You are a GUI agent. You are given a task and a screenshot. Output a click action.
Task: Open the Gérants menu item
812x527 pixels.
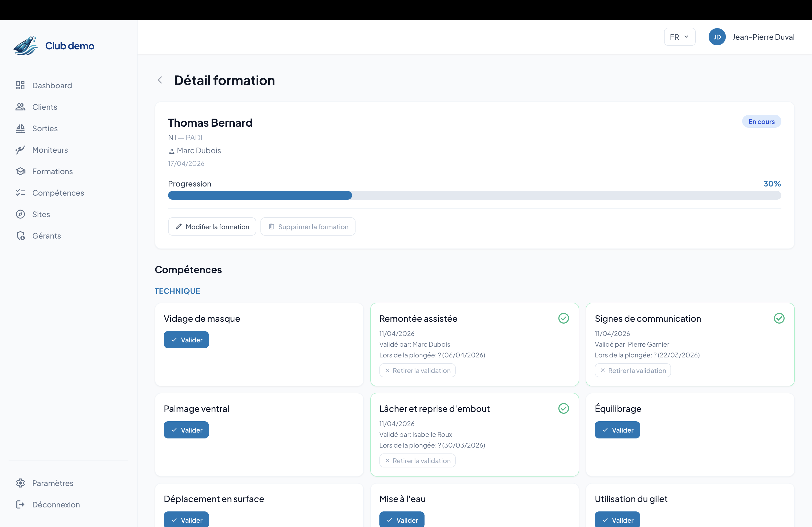pyautogui.click(x=46, y=236)
